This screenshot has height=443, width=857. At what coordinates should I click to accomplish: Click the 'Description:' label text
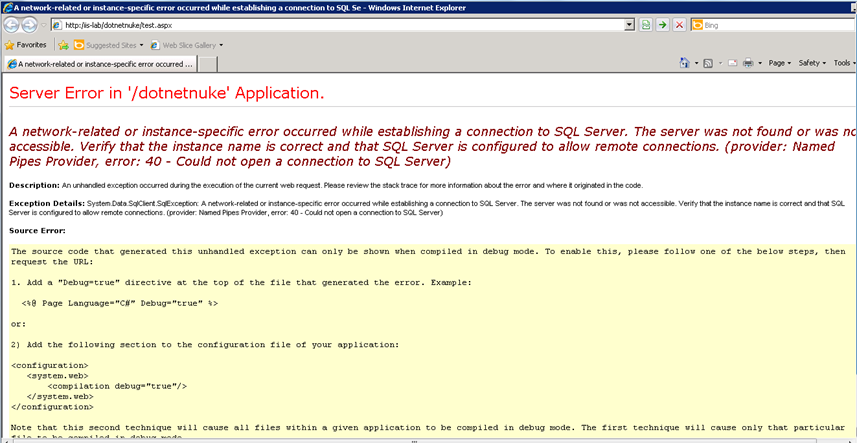34,185
